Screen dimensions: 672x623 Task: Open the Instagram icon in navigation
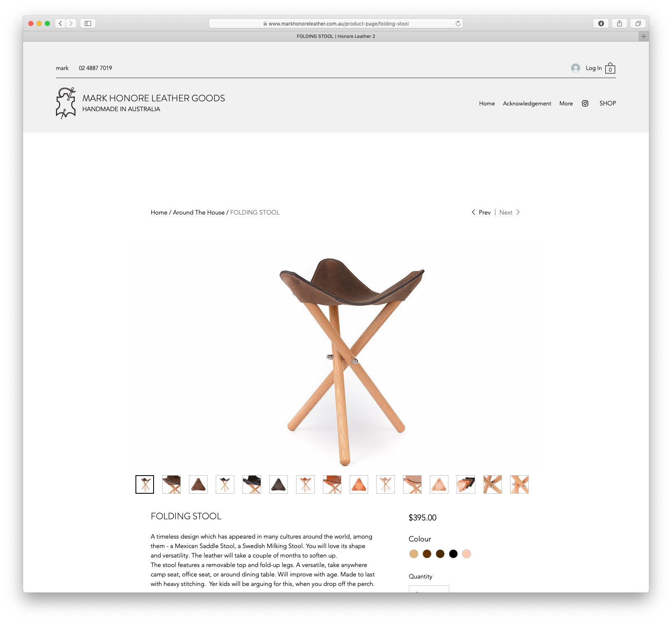tap(585, 103)
